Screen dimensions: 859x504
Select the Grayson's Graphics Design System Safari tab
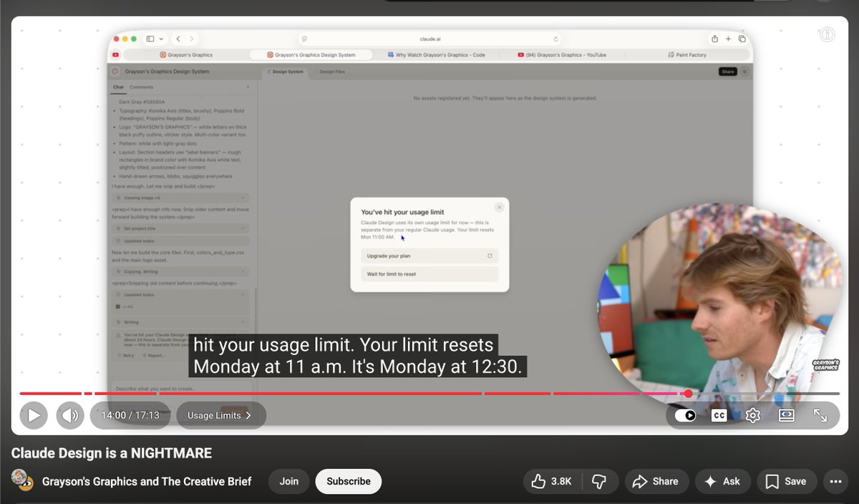311,55
